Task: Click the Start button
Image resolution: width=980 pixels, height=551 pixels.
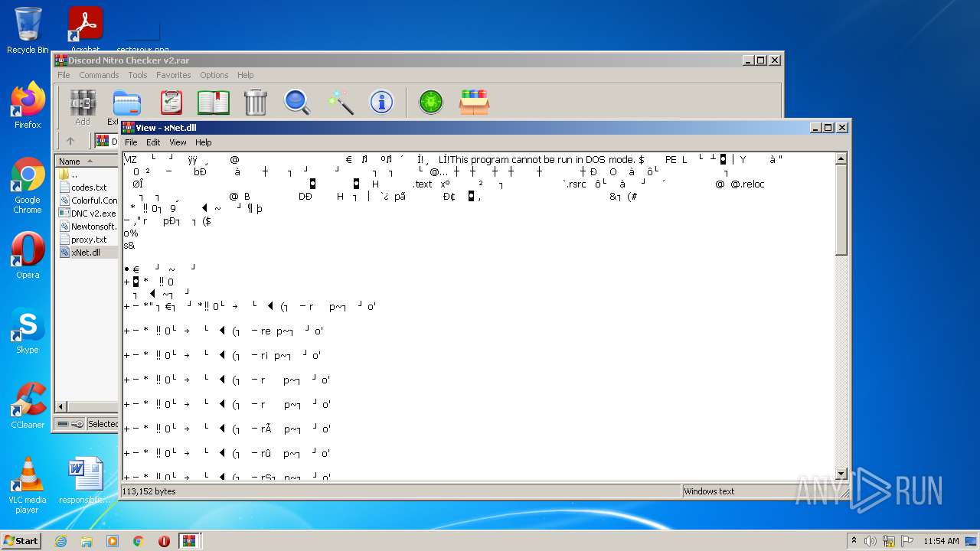Action: pyautogui.click(x=21, y=540)
